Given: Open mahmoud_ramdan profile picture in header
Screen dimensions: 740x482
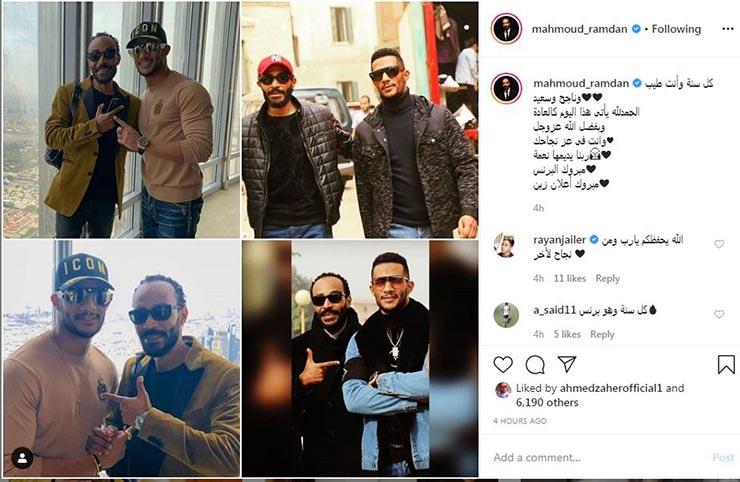Looking at the screenshot, I should (506, 28).
